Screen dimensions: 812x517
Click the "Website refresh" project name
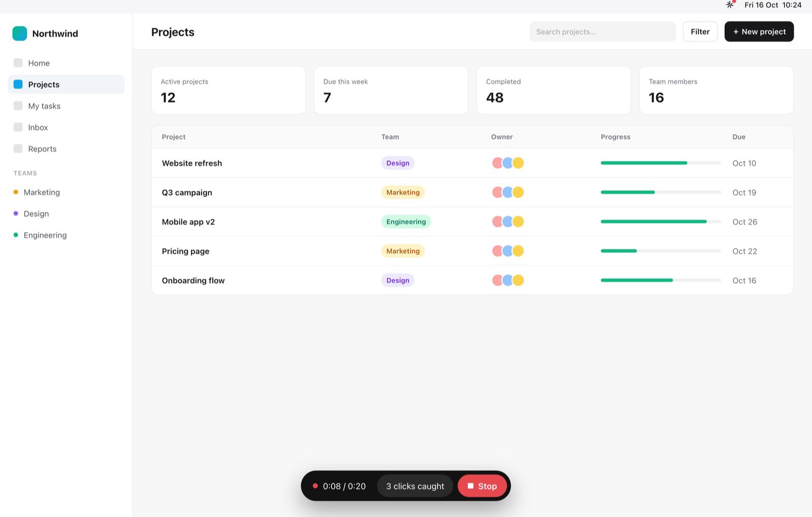[192, 163]
